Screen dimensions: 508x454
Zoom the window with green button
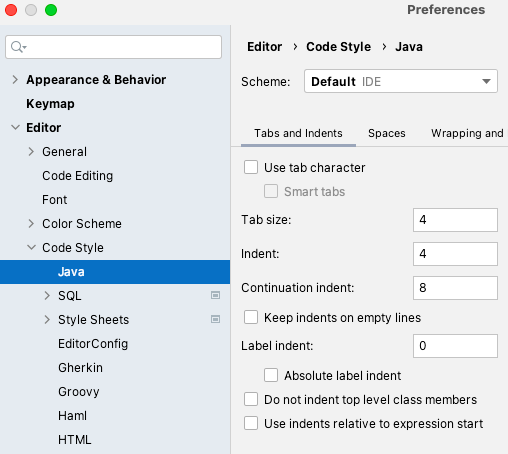click(51, 10)
